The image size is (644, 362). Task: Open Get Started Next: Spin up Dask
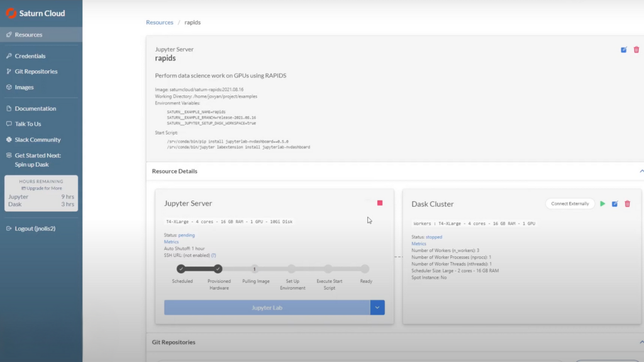click(x=38, y=160)
